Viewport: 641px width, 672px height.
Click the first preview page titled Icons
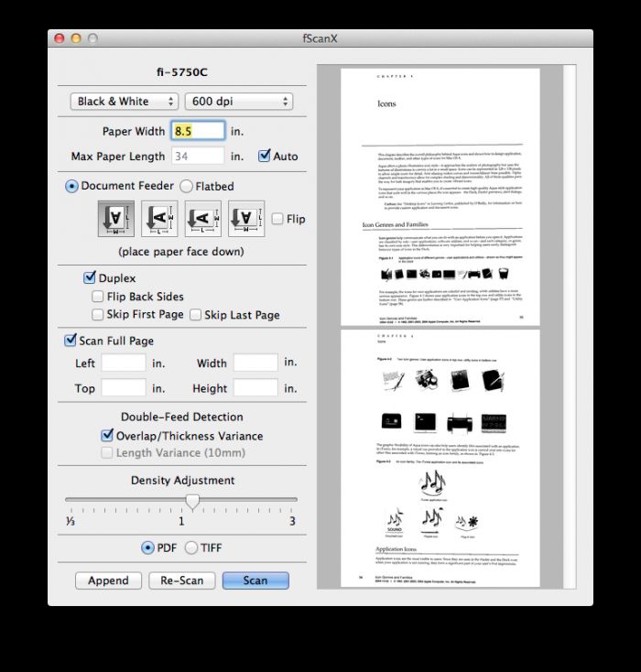pyautogui.click(x=440, y=197)
